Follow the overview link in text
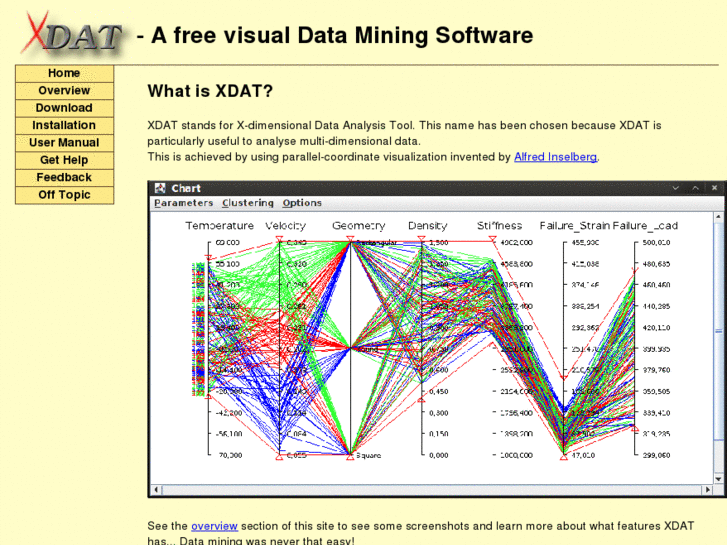Screen dimensions: 727x545 click(x=214, y=526)
